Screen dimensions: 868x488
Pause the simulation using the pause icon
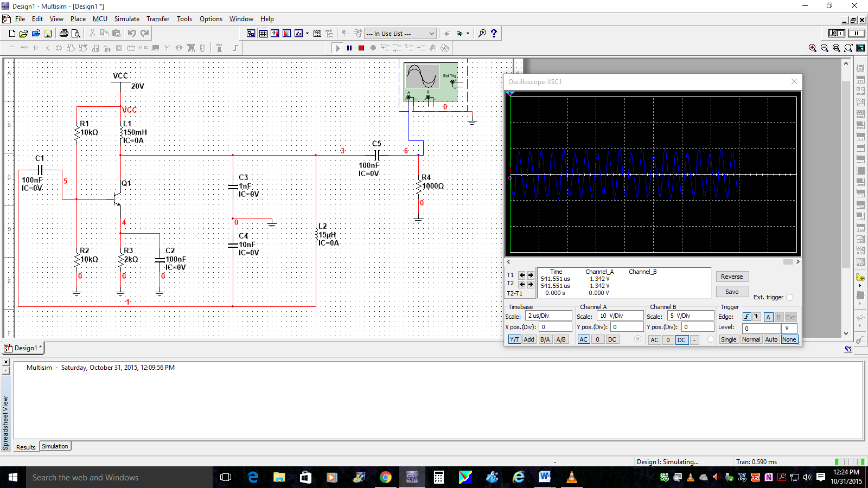[x=349, y=48]
